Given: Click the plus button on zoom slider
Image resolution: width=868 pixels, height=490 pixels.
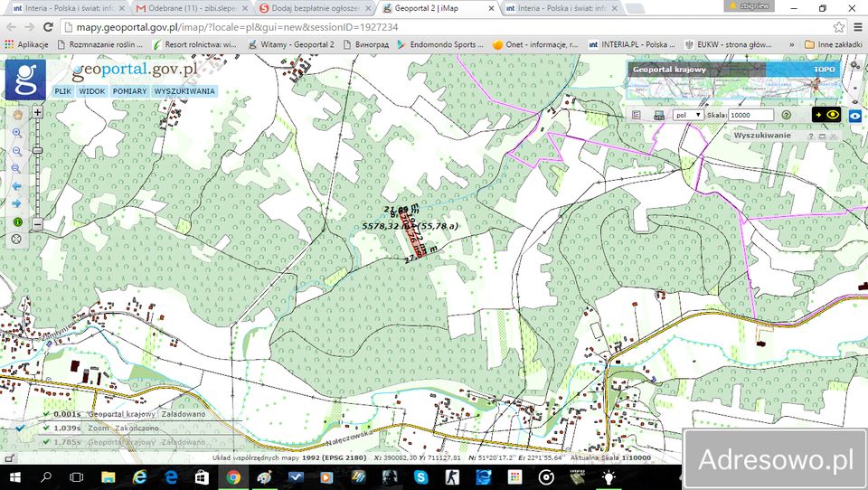Looking at the screenshot, I should 37,112.
